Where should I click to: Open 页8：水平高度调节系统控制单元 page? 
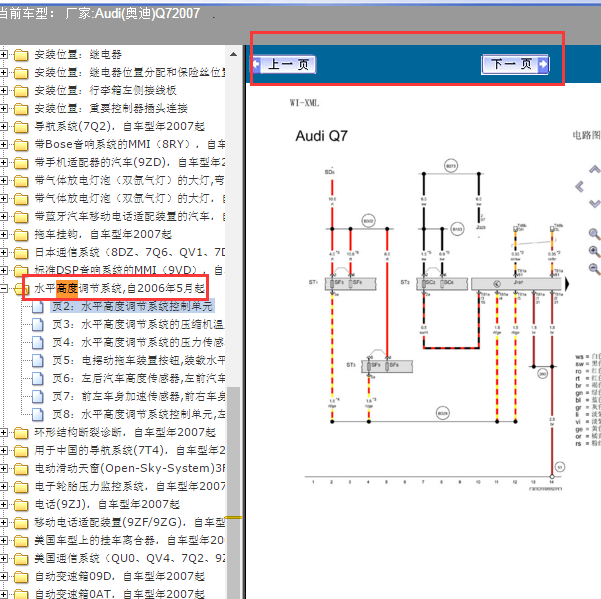pos(138,415)
